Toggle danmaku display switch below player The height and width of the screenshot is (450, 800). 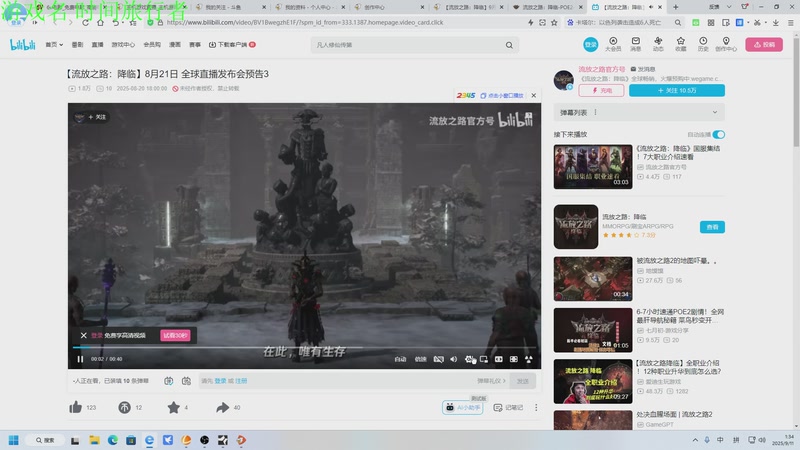pos(168,381)
